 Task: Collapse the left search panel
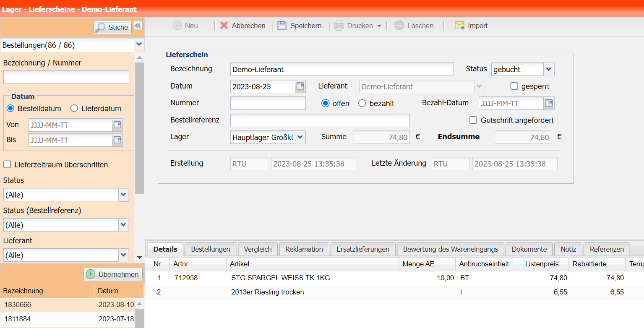(138, 26)
